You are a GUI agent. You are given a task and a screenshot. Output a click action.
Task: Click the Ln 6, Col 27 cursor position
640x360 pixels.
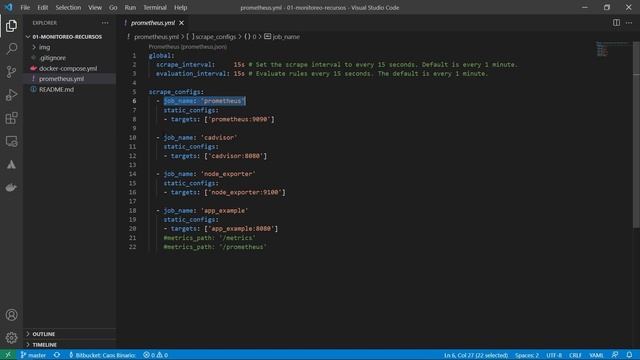476,355
